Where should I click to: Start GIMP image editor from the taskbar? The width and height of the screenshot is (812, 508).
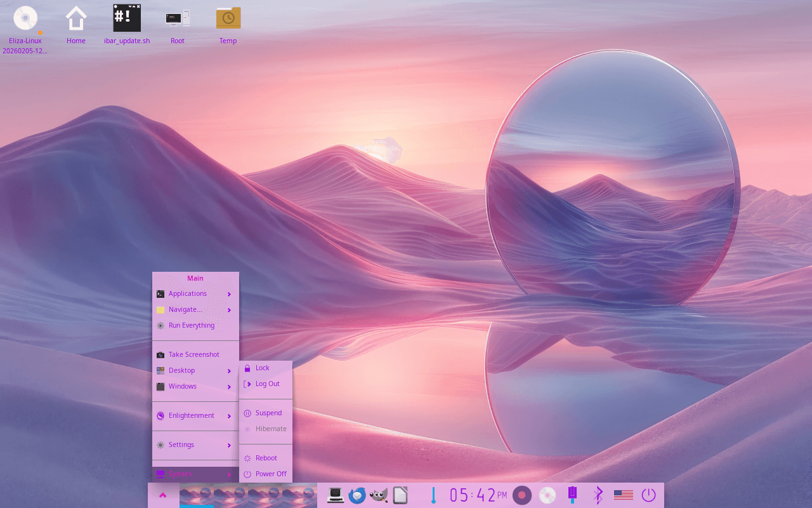point(379,495)
